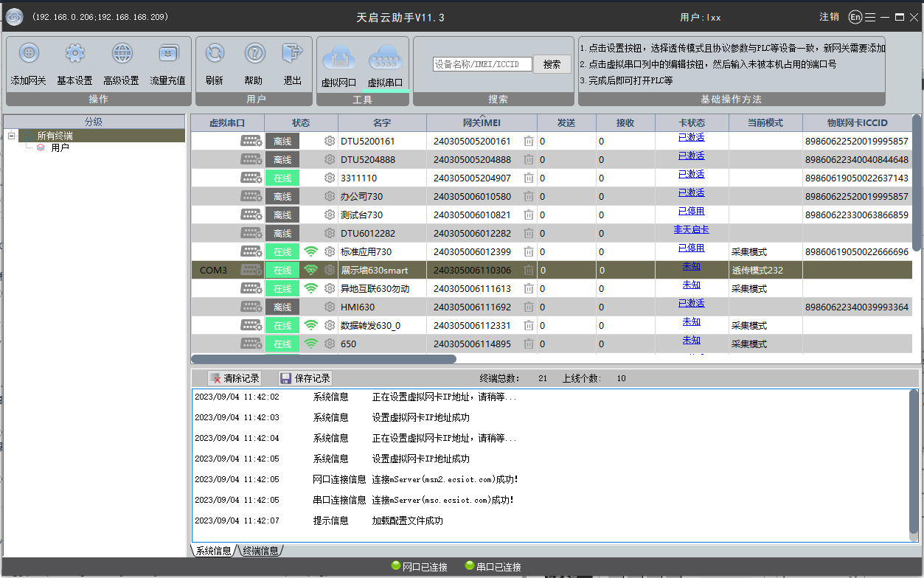Viewport: 924px width, 578px height.
Task: Select the 虚拟网口 virtual network port tool
Action: pos(339,58)
